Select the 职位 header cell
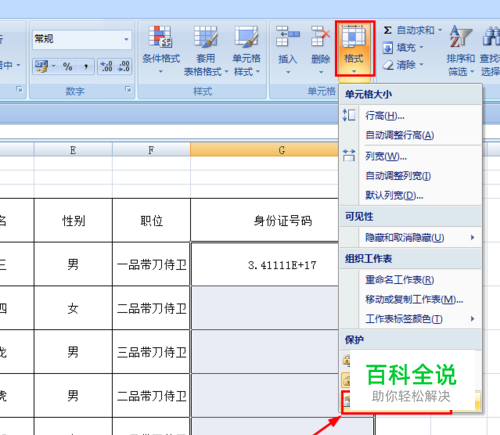 (x=151, y=220)
